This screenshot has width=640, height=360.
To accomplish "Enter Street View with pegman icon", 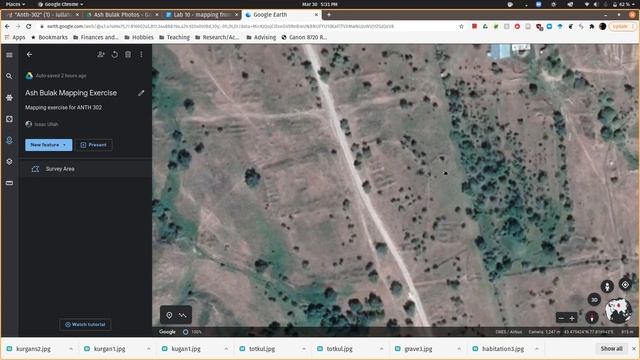I will tap(607, 287).
